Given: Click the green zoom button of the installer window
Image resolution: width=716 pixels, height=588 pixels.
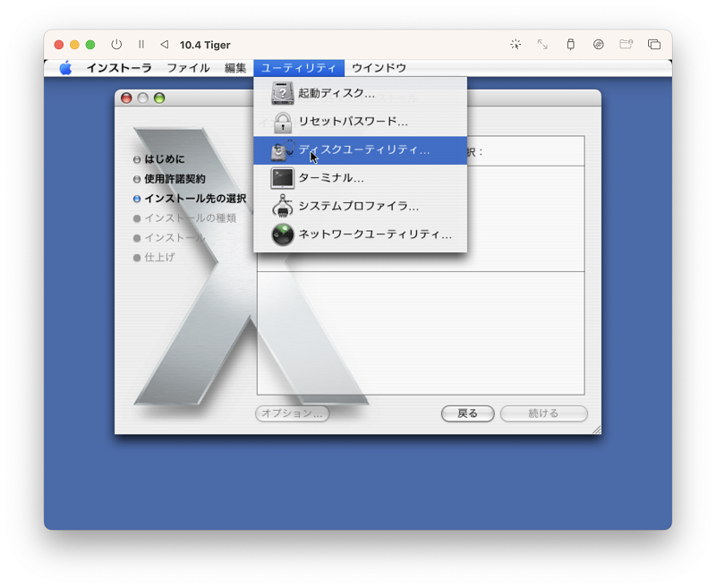Looking at the screenshot, I should (159, 98).
